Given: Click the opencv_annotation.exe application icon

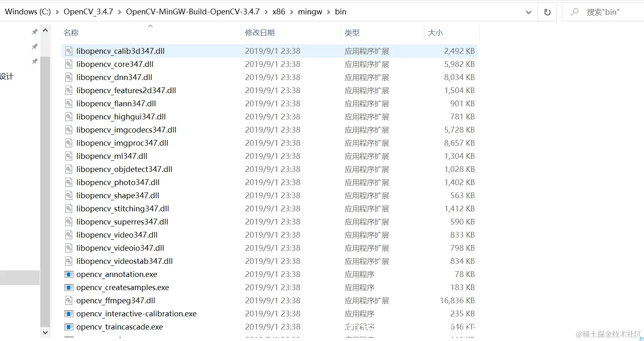Looking at the screenshot, I should (x=69, y=274).
